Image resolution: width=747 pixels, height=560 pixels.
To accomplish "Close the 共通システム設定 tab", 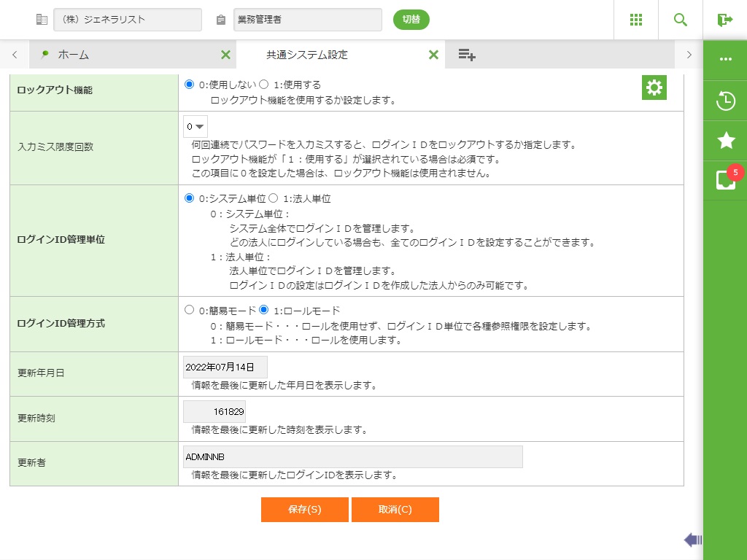I will tap(433, 55).
